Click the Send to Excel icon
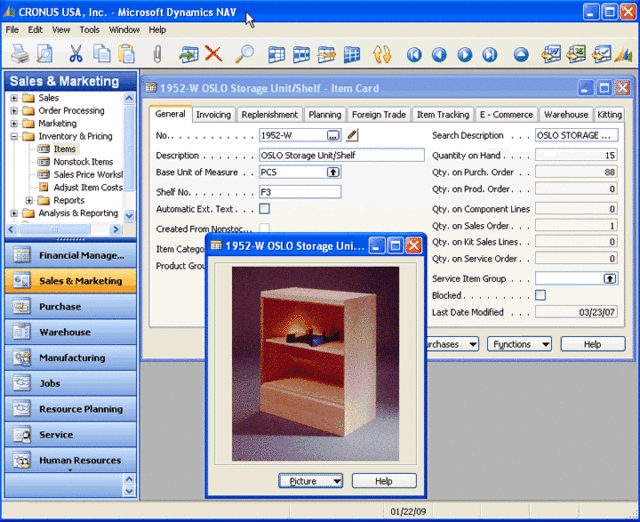The image size is (640, 522). (x=576, y=54)
